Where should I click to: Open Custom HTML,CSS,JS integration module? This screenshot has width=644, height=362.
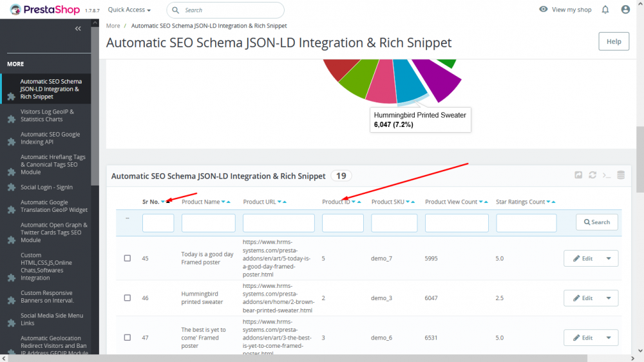coord(46,266)
